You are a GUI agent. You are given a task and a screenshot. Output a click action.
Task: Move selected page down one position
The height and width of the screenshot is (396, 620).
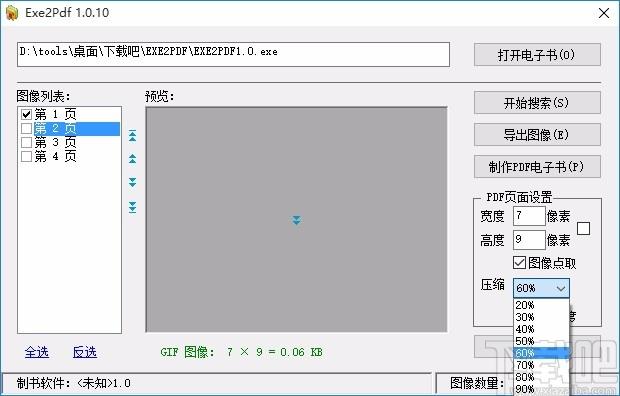click(x=132, y=182)
